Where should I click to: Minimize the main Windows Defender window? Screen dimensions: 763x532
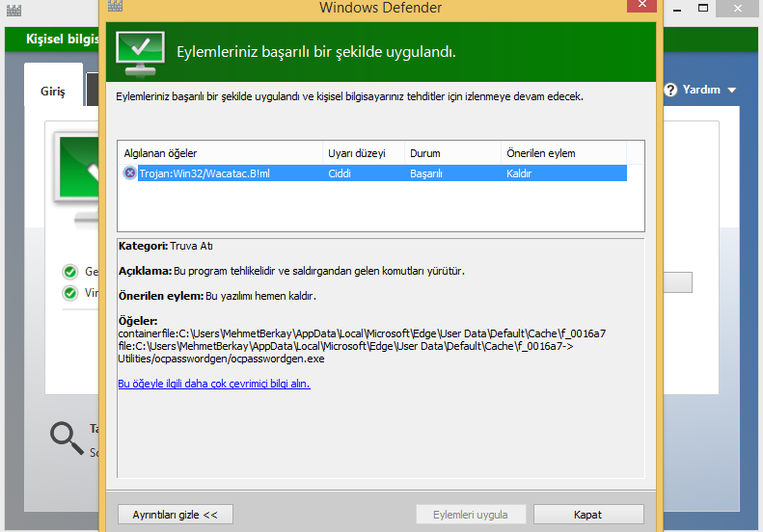click(677, 10)
